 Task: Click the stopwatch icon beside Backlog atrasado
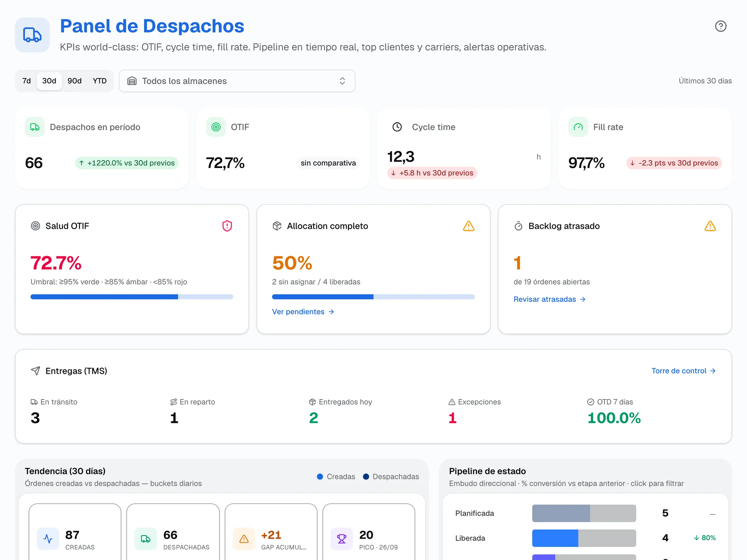click(x=518, y=226)
